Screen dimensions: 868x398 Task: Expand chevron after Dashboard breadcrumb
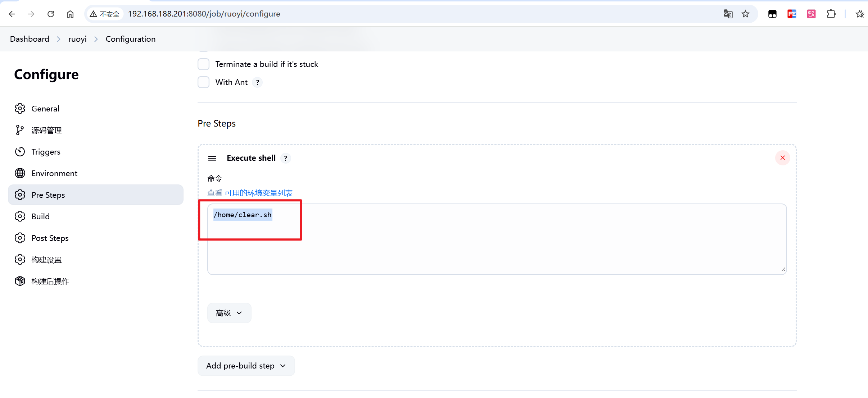[59, 39]
